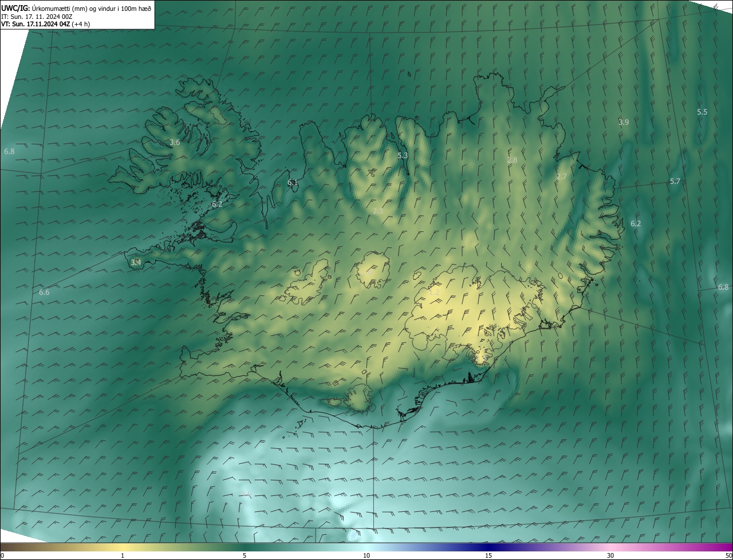Image resolution: width=733 pixels, height=560 pixels.
Task: Click the 1.2 value label over the glacier
Action: [x=434, y=292]
